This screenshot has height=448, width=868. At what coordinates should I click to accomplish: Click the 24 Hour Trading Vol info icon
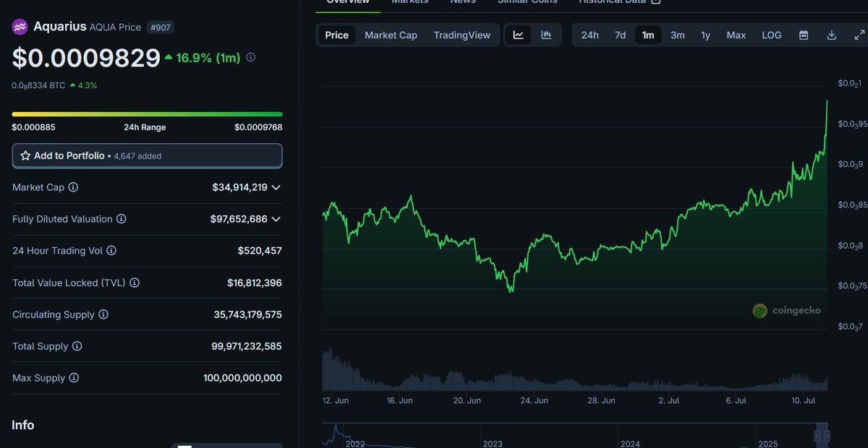111,251
